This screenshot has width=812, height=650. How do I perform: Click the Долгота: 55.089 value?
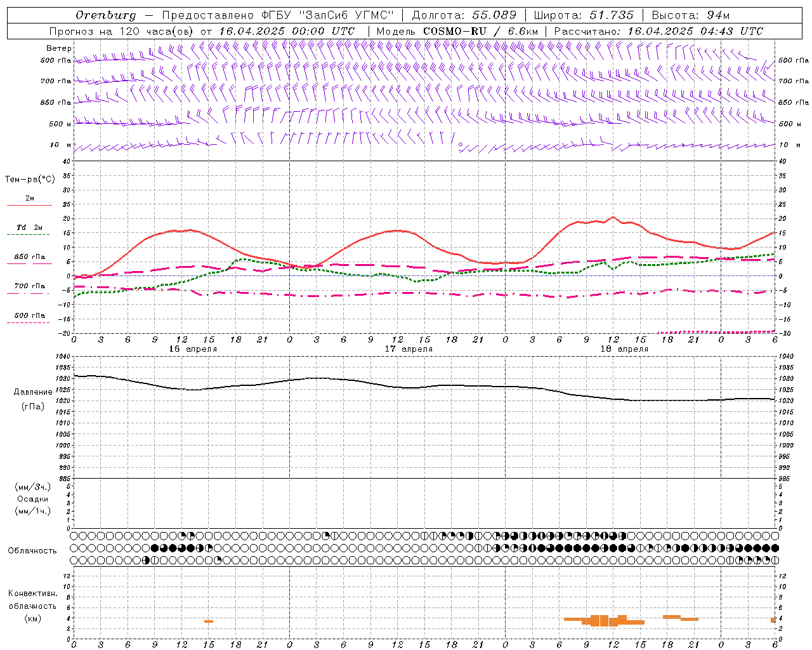point(464,15)
